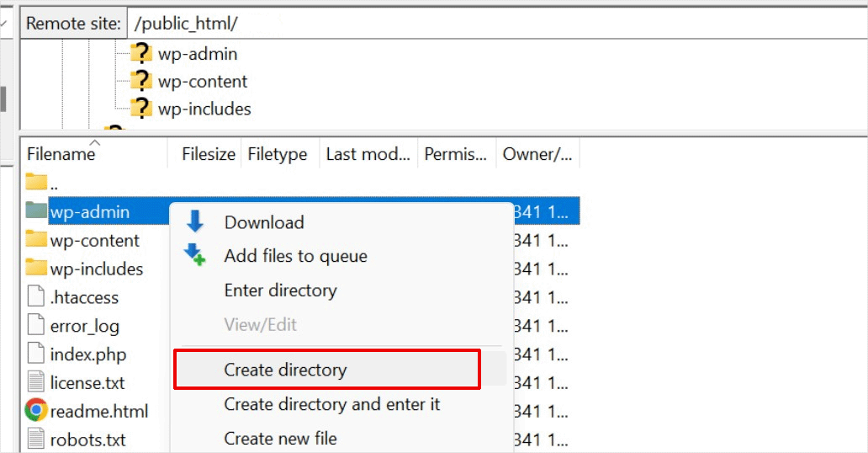Click the Add files to queue icon

[x=195, y=256]
